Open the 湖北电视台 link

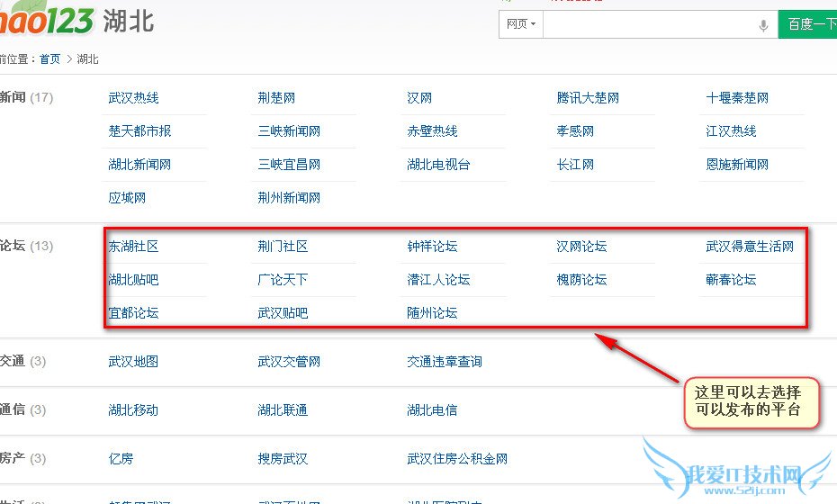439,165
